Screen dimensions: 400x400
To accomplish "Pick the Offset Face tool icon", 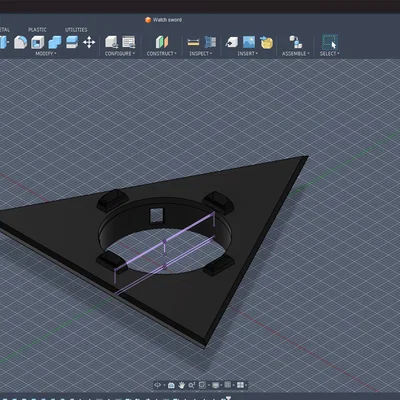I will 72,42.
